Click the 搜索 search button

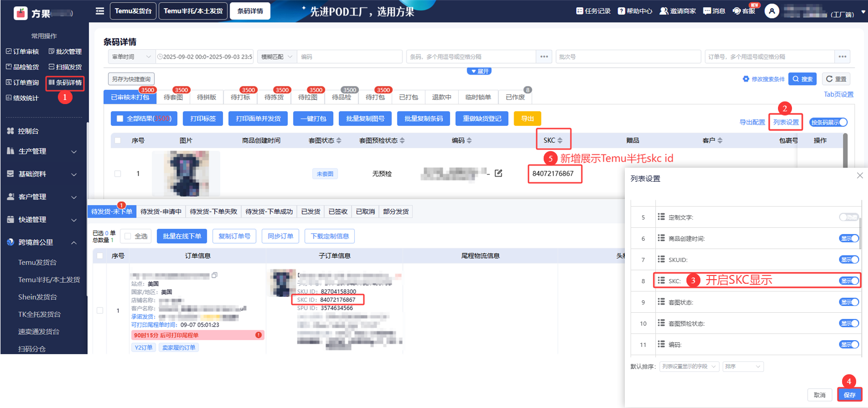803,79
